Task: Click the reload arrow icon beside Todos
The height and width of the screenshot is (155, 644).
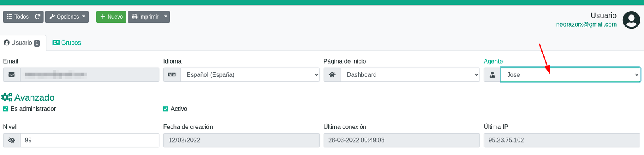Action: click(x=38, y=17)
